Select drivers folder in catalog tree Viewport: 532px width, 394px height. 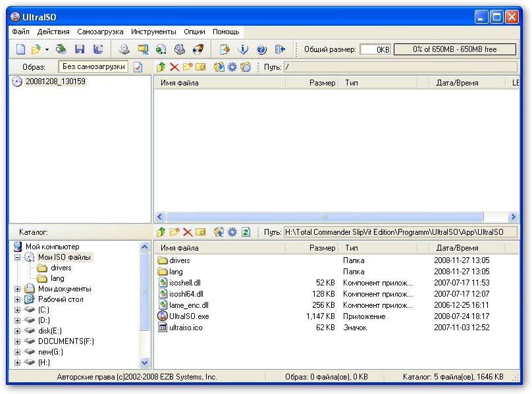tap(61, 268)
